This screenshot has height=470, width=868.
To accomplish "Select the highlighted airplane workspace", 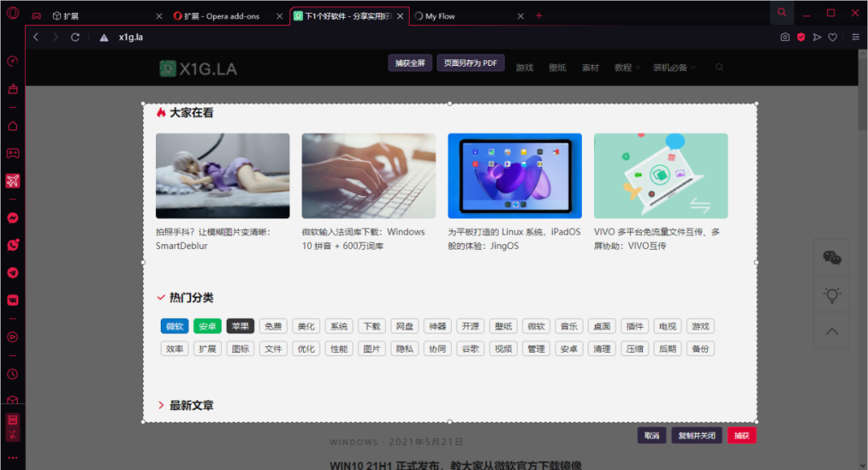I will point(13,181).
